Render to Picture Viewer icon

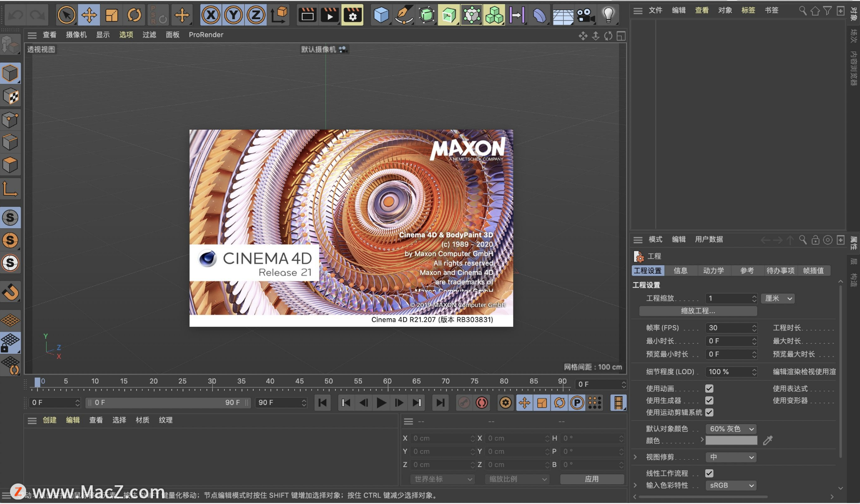click(330, 15)
